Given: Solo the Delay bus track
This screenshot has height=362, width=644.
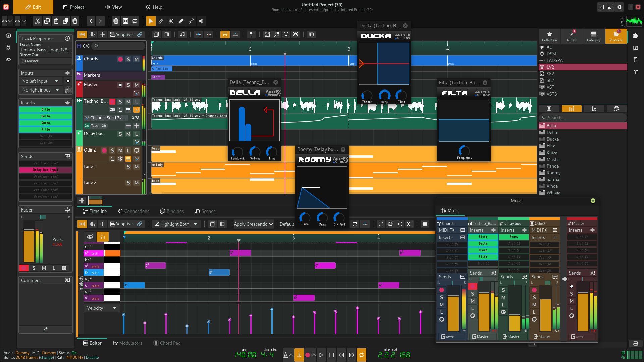Looking at the screenshot, I should pyautogui.click(x=120, y=134).
